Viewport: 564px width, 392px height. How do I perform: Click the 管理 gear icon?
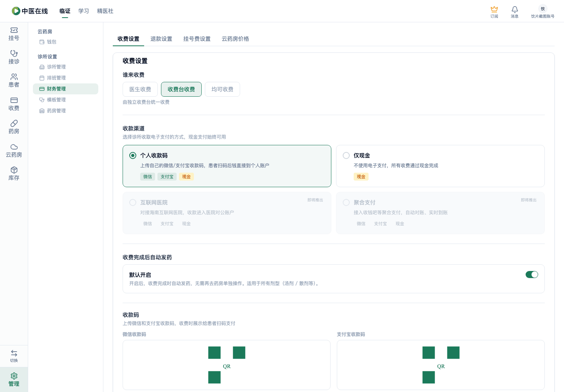[x=14, y=376]
